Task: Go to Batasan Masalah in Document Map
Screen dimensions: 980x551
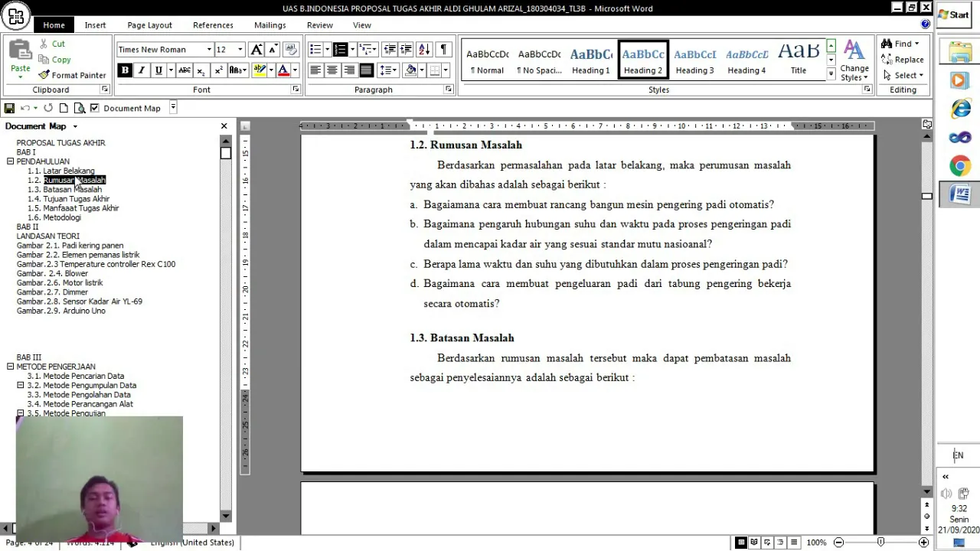Action: point(72,190)
